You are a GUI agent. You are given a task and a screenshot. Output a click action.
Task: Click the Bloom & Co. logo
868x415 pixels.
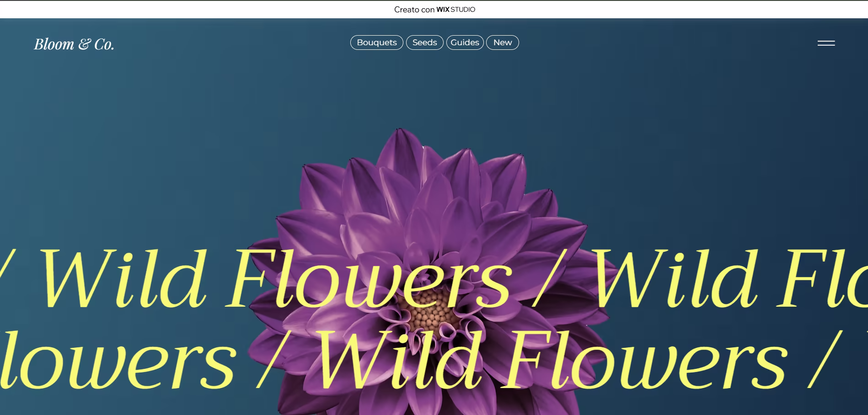coord(74,44)
